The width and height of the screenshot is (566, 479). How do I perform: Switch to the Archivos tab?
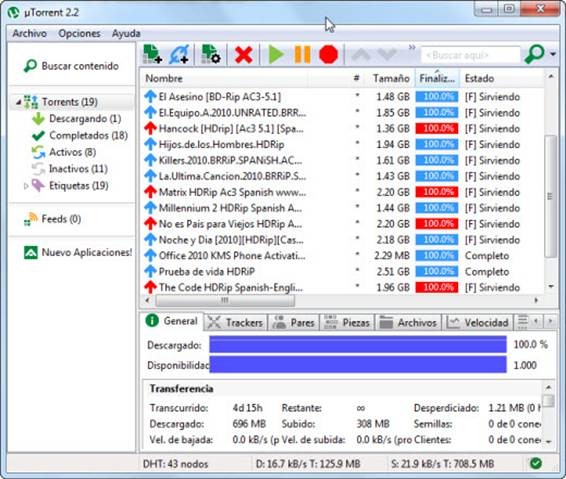click(x=408, y=322)
